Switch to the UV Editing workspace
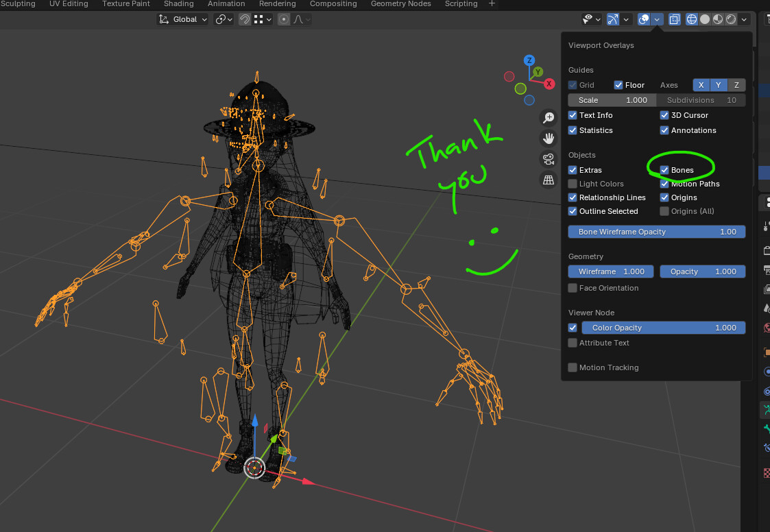Viewport: 770px width, 532px height. click(69, 4)
